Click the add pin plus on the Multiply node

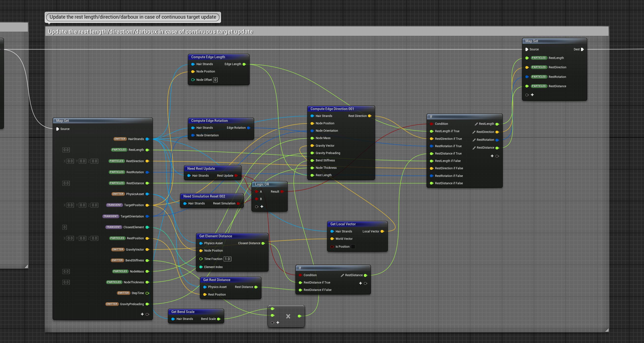[278, 323]
